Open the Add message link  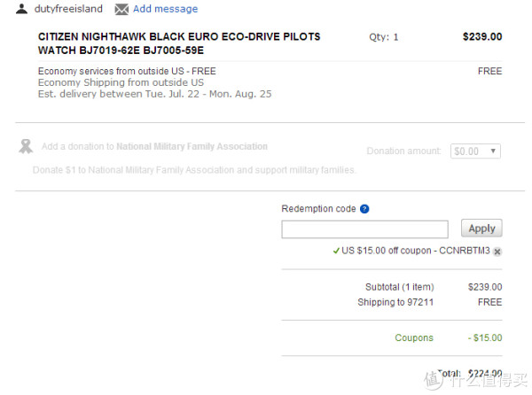165,9
